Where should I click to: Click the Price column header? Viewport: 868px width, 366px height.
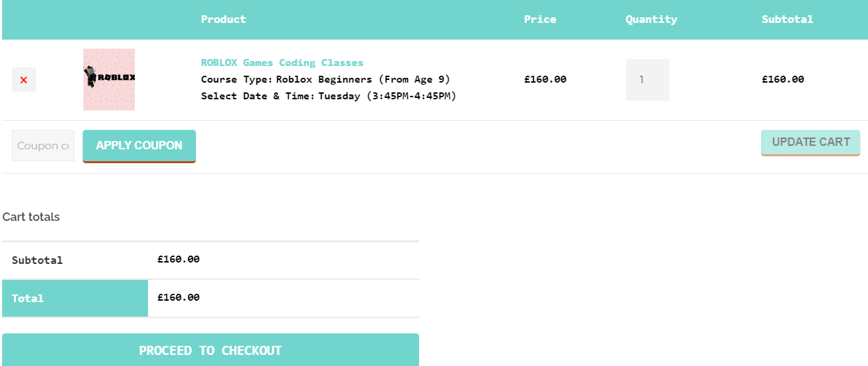pyautogui.click(x=540, y=19)
